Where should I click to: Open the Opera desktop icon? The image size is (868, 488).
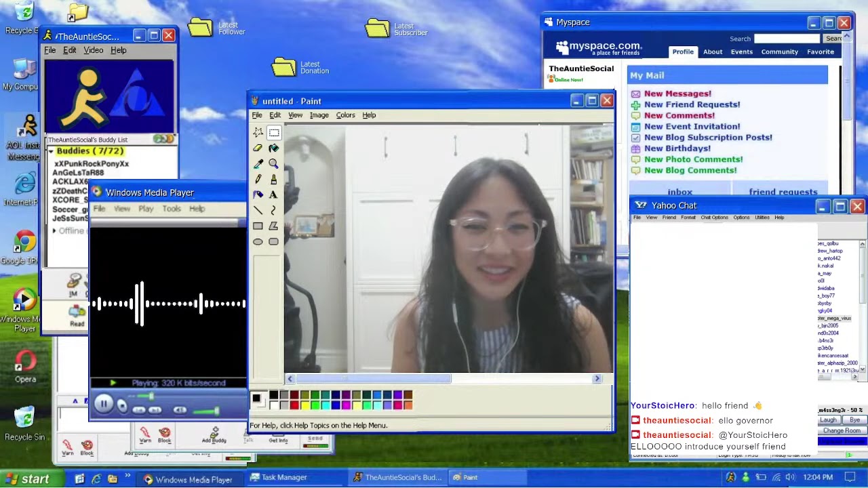click(x=25, y=366)
